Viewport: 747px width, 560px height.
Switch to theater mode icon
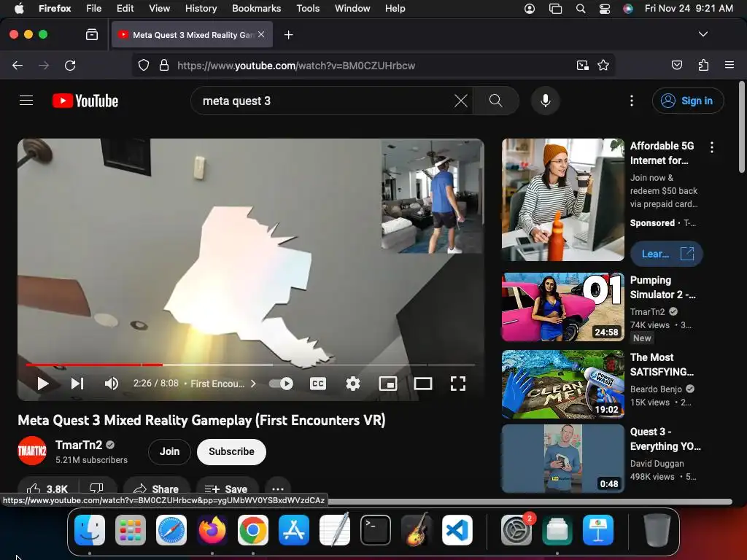(x=423, y=384)
